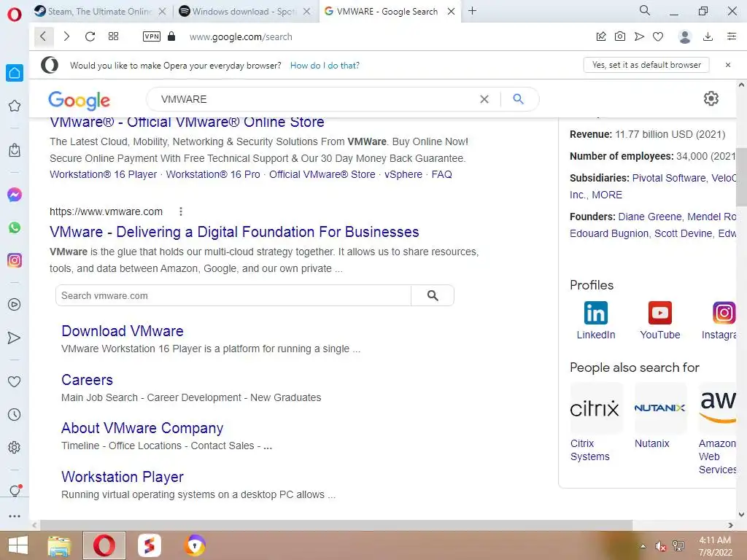Open a new tab with plus button
This screenshot has width=747, height=560.
point(472,11)
